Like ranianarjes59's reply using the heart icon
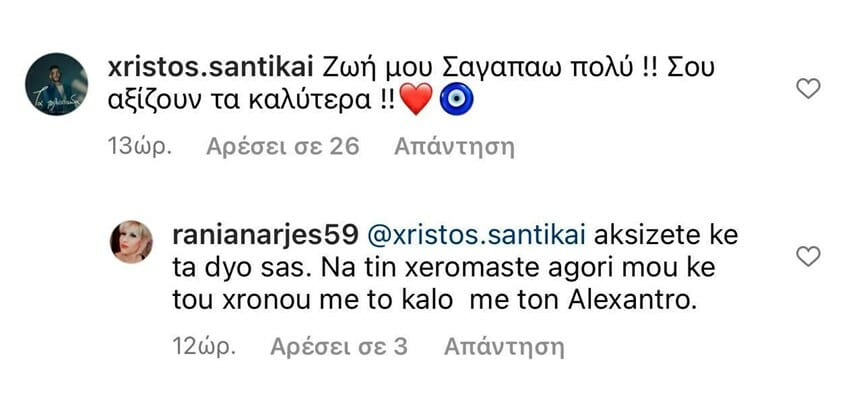Image resolution: width=865 pixels, height=416 pixels. [808, 256]
